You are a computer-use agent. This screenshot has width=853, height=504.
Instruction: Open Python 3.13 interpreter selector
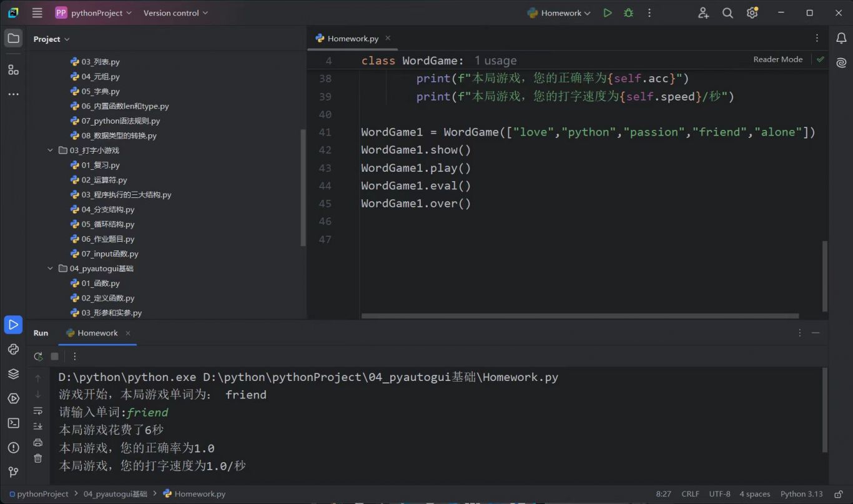pos(802,493)
